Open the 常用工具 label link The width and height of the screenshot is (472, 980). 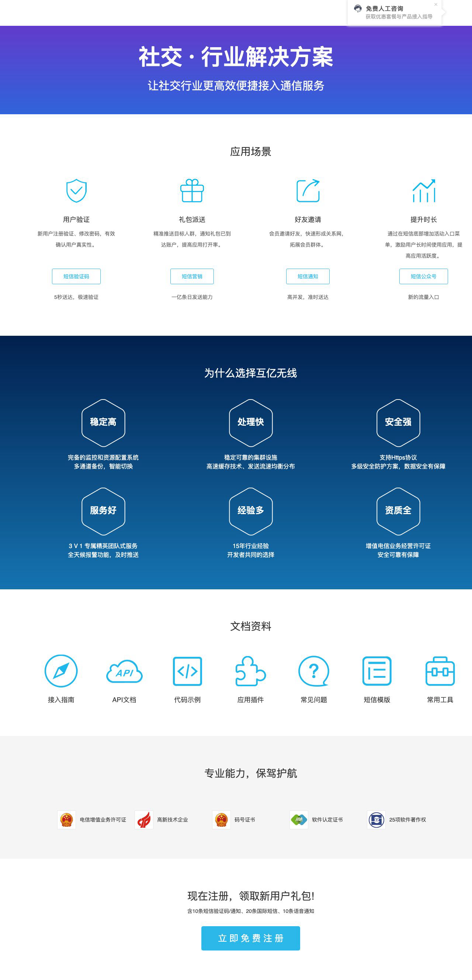(x=440, y=700)
